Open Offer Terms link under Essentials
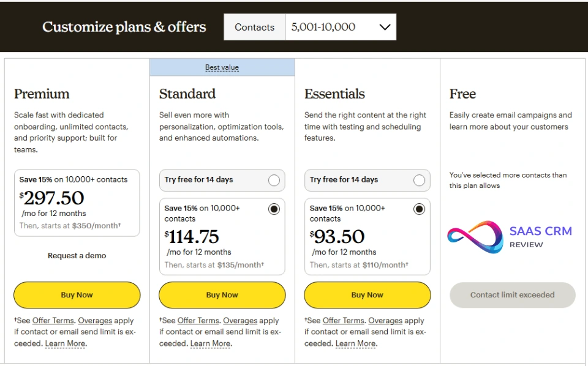Image resolution: width=588 pixels, height=366 pixels. click(x=344, y=321)
